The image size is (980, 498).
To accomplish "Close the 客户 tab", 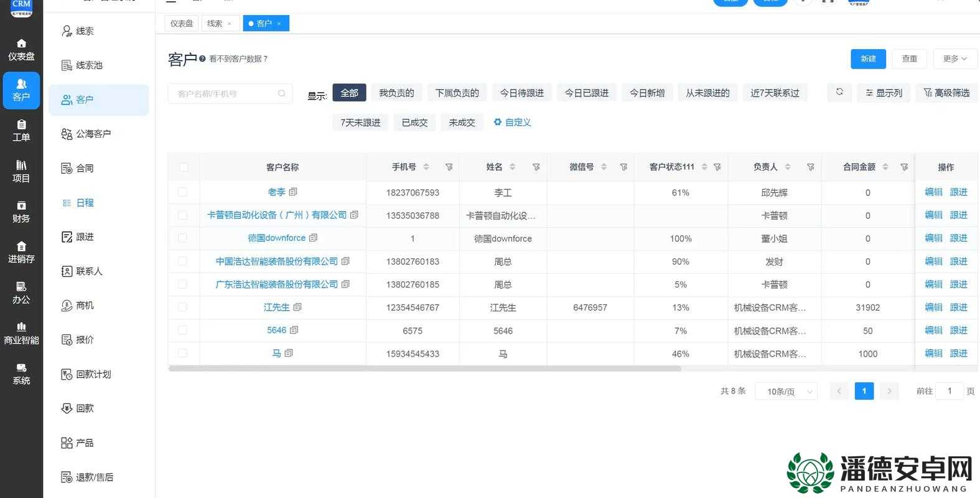I will tap(279, 24).
